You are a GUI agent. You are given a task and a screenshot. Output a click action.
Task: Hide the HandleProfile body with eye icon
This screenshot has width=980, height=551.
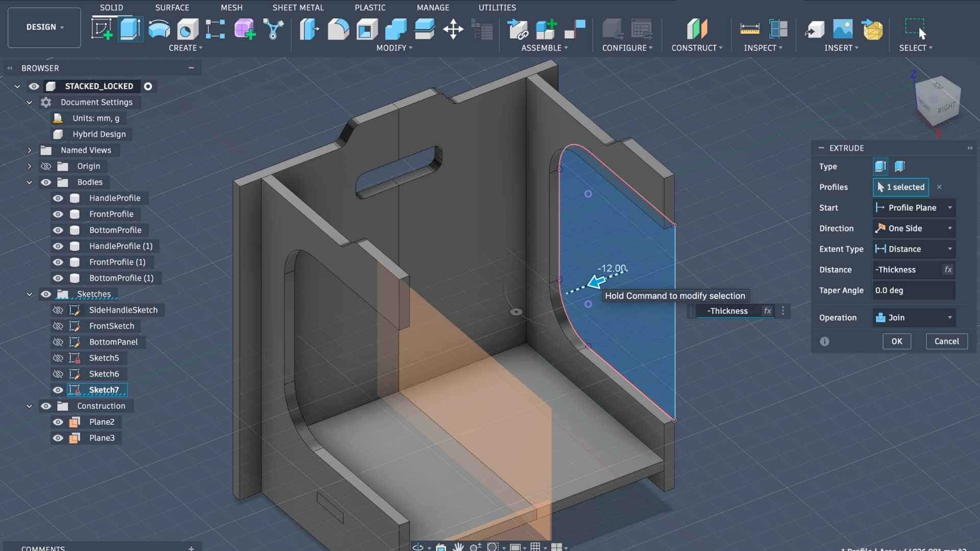coord(58,198)
